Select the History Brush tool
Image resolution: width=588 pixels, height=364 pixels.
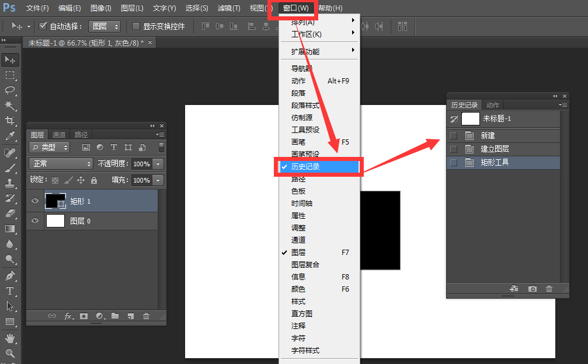(10, 198)
